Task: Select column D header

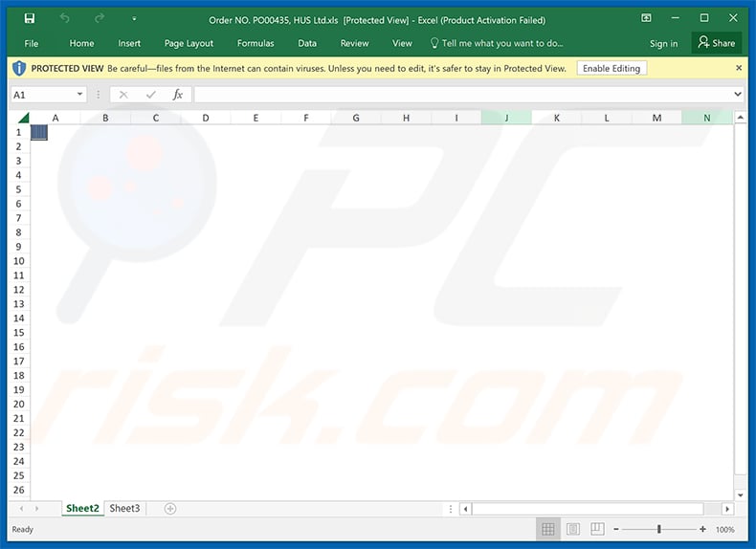Action: [x=206, y=118]
